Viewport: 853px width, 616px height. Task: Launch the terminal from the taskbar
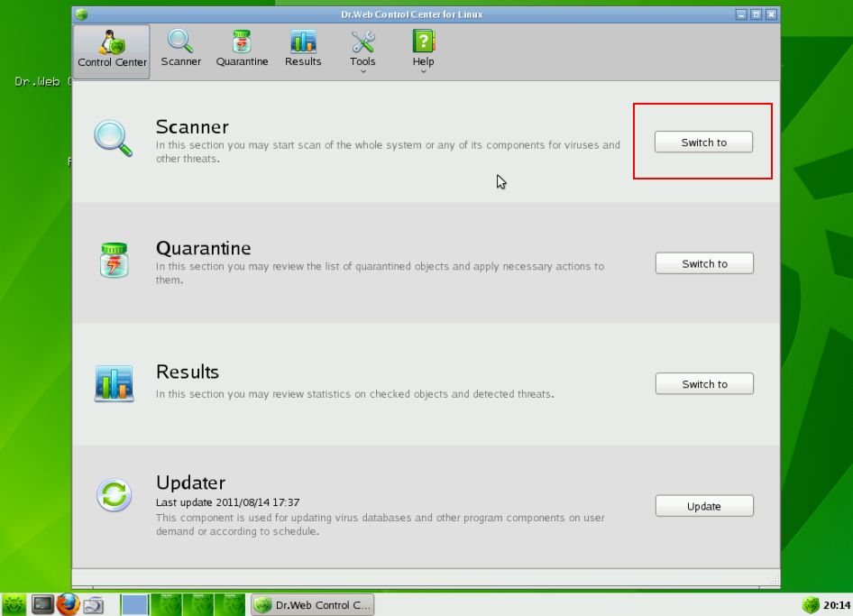click(41, 604)
